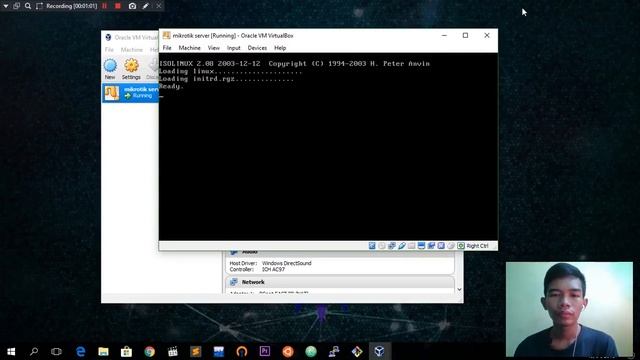
Task: Click the region select icon in recorder bar
Action: 39,6
